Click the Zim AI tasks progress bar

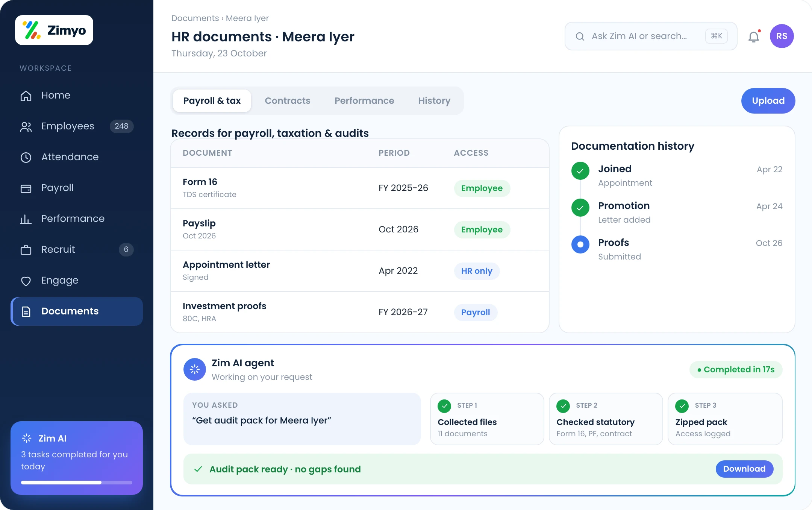click(77, 483)
